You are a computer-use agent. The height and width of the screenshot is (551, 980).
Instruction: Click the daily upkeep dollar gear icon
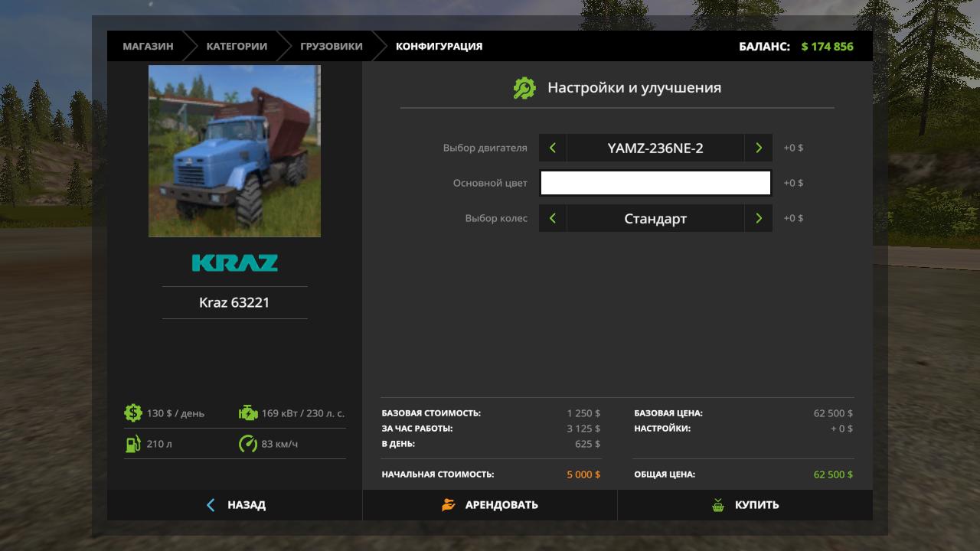point(133,413)
